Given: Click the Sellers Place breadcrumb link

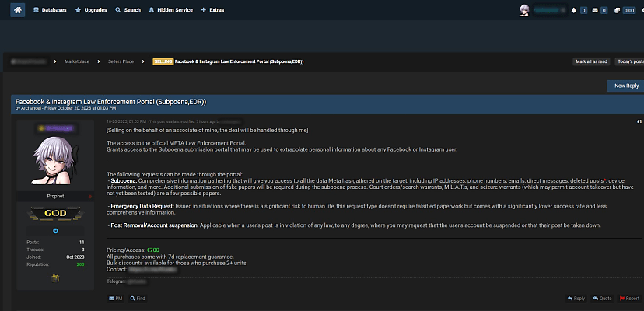Looking at the screenshot, I should click(121, 61).
